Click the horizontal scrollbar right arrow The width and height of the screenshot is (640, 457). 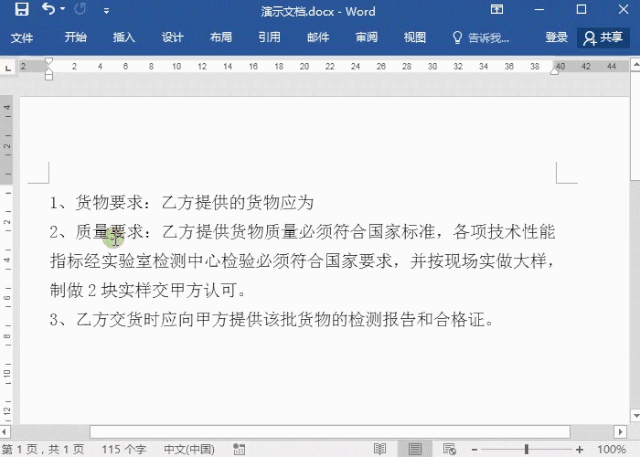[620, 431]
